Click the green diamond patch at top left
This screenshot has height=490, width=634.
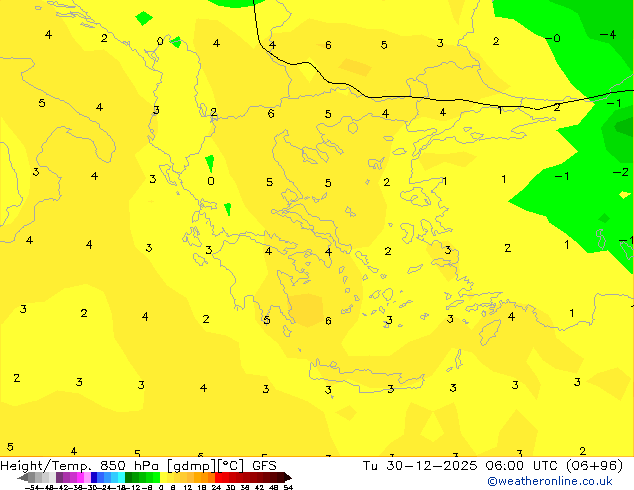[x=144, y=18]
